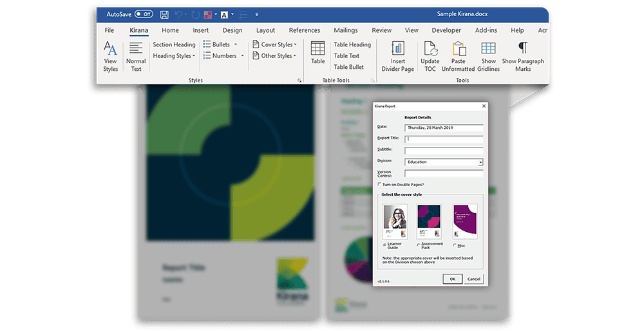Go to the References tab
This screenshot has width=644, height=331.
[x=305, y=30]
